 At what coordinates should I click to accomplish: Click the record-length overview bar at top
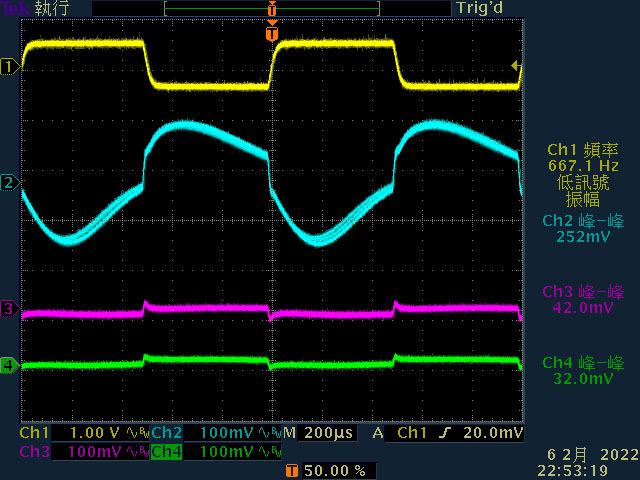[x=272, y=9]
